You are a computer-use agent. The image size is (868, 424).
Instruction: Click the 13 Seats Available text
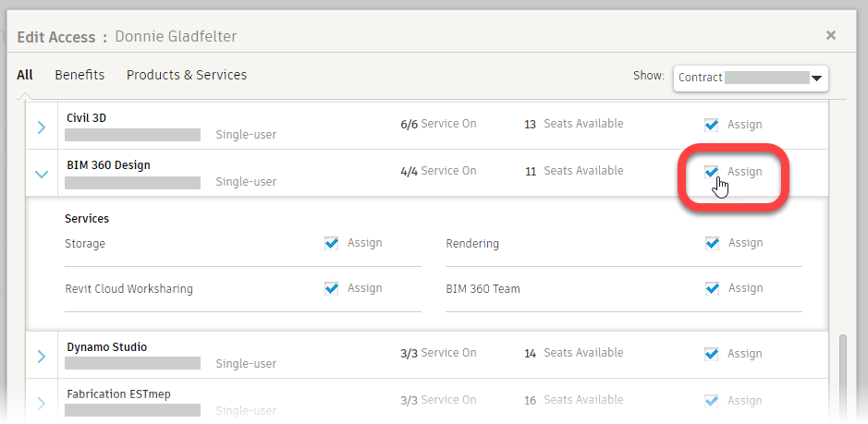(573, 124)
